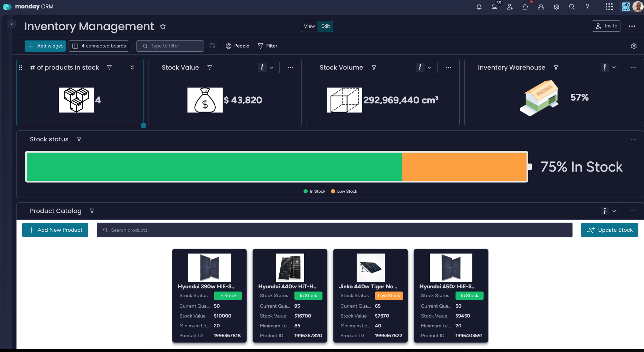Open Hyundai 450z HiE-S product thumbnail
644x352 pixels.
click(451, 268)
